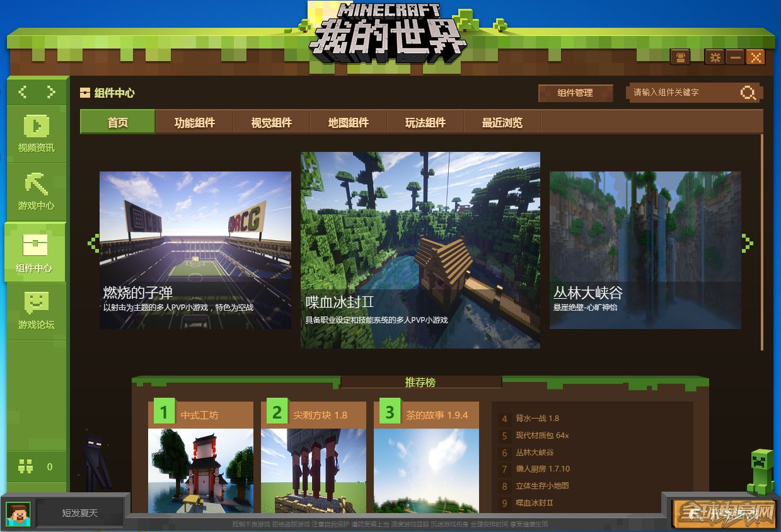781x532 pixels.
Task: Open the 燃烧的子弹 banner
Action: [195, 250]
